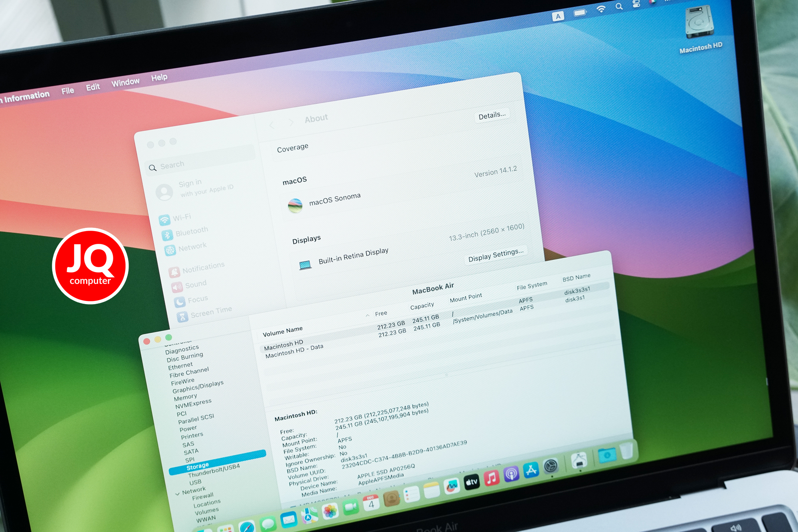
Task: Open the File menu
Action: coord(68,91)
